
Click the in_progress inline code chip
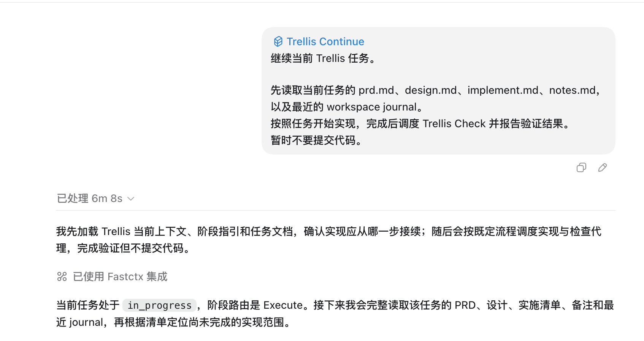pyautogui.click(x=159, y=305)
